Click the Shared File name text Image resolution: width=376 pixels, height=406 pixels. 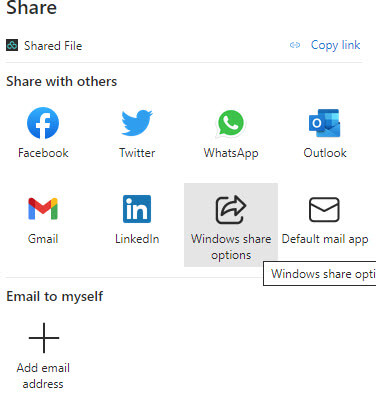(x=53, y=46)
